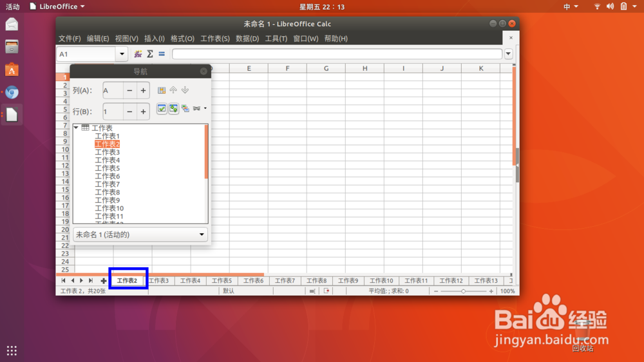Click the Scenarios icon in Navigator
644x362 pixels.
(185, 108)
